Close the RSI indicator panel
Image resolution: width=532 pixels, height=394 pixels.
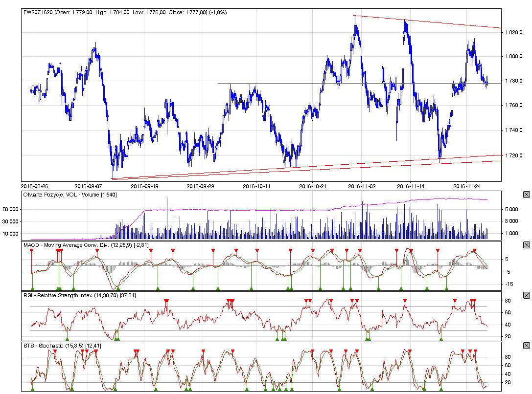click(x=526, y=295)
